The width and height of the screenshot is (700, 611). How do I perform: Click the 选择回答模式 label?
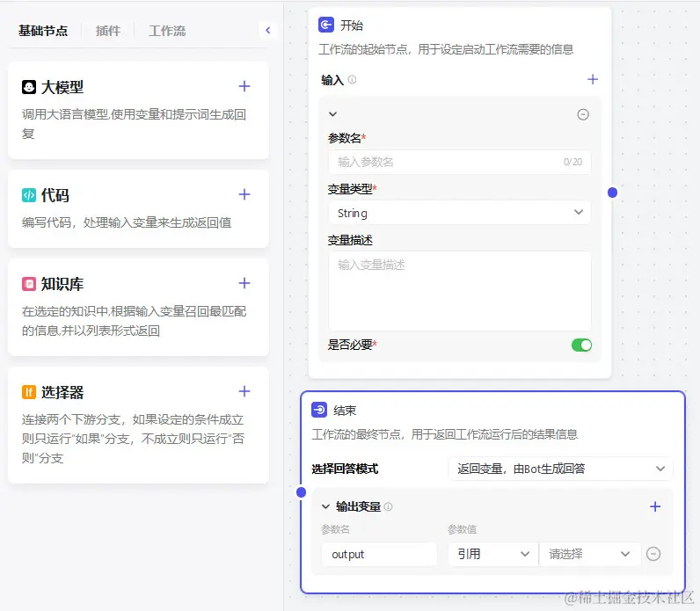tap(345, 469)
